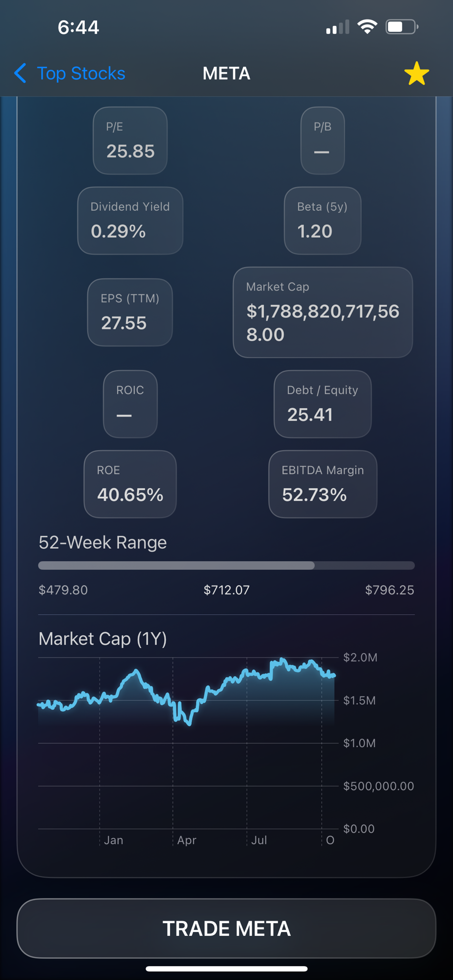Tap the $1.5M axis label
The width and height of the screenshot is (453, 980).
(359, 700)
